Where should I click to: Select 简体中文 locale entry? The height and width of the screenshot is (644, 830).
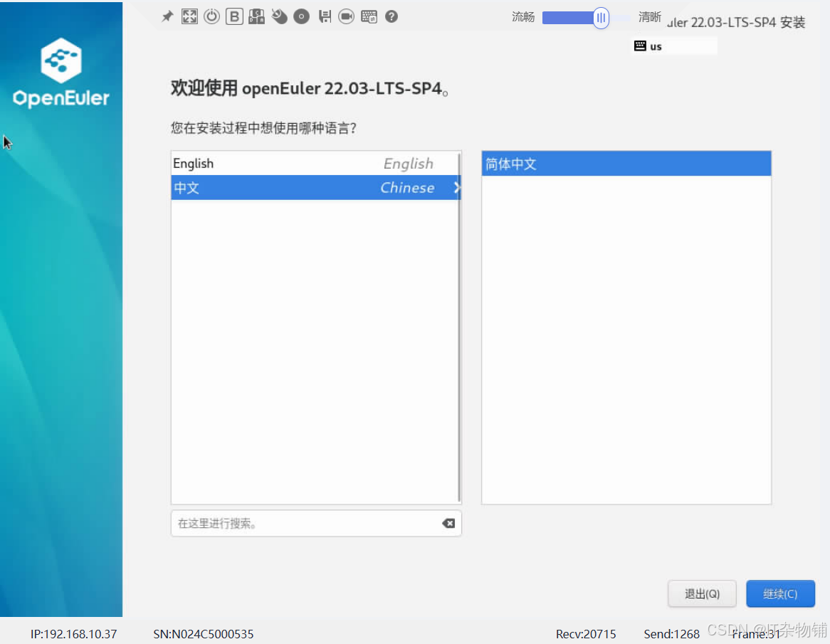[x=626, y=164]
